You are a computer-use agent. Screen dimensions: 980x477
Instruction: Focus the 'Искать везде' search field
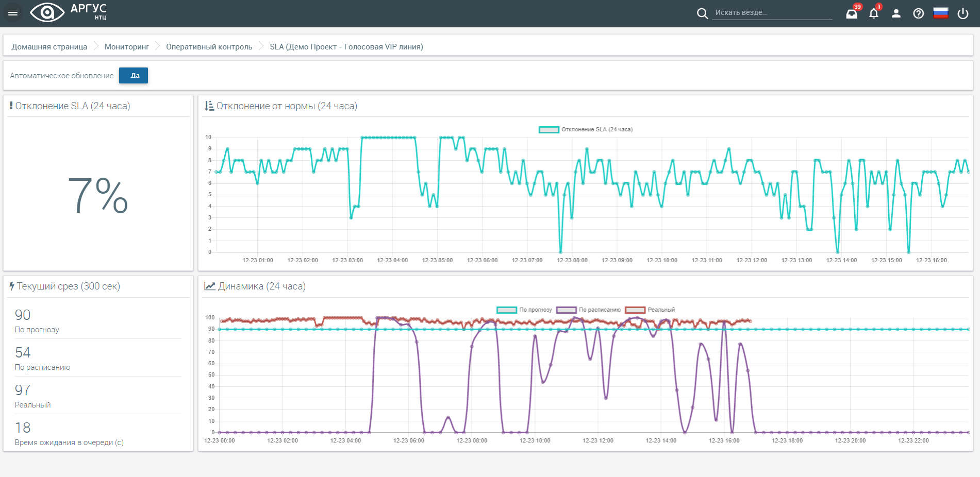tap(772, 13)
